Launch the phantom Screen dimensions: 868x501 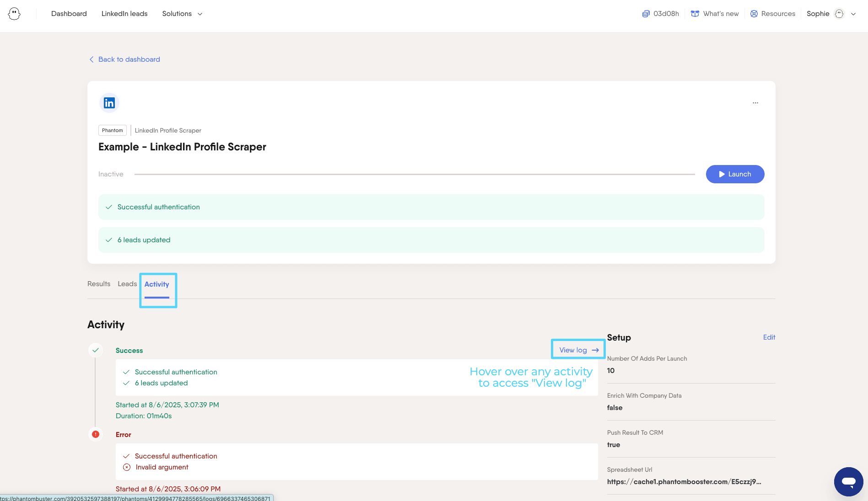pos(735,174)
